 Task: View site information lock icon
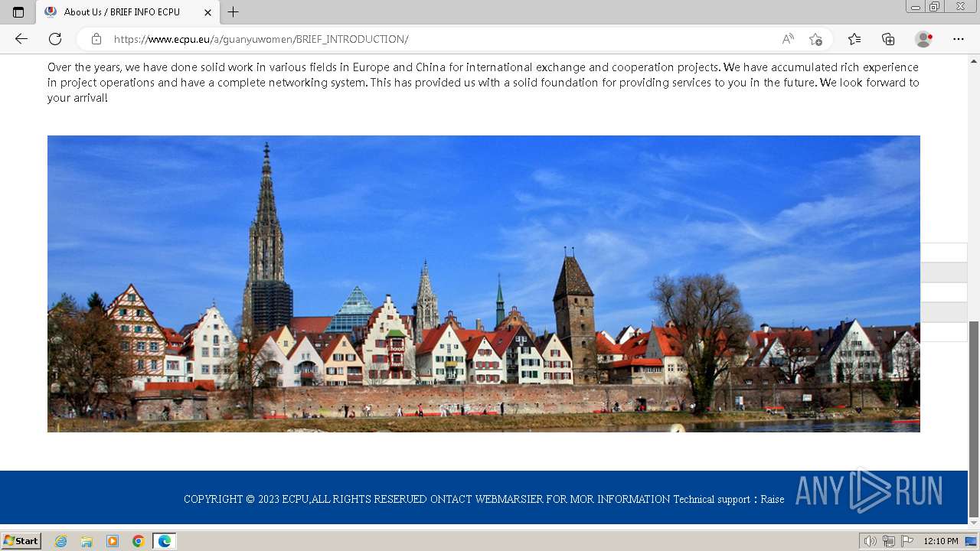(96, 39)
